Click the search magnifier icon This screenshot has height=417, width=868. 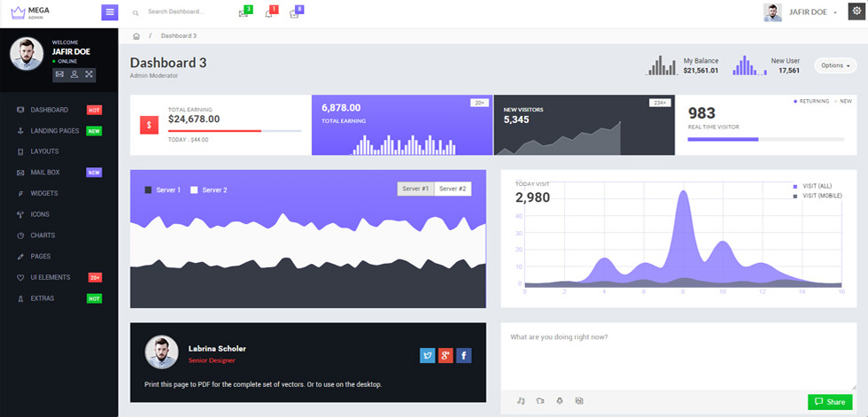(x=136, y=12)
